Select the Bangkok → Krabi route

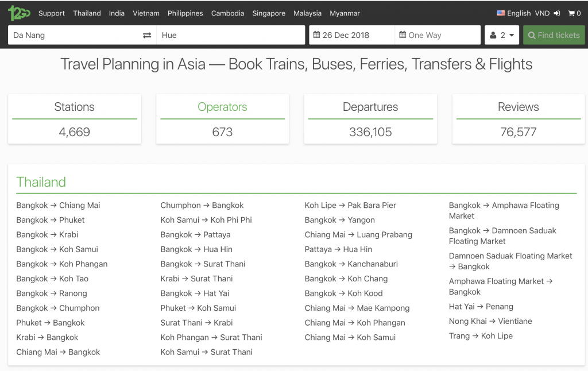coord(47,234)
